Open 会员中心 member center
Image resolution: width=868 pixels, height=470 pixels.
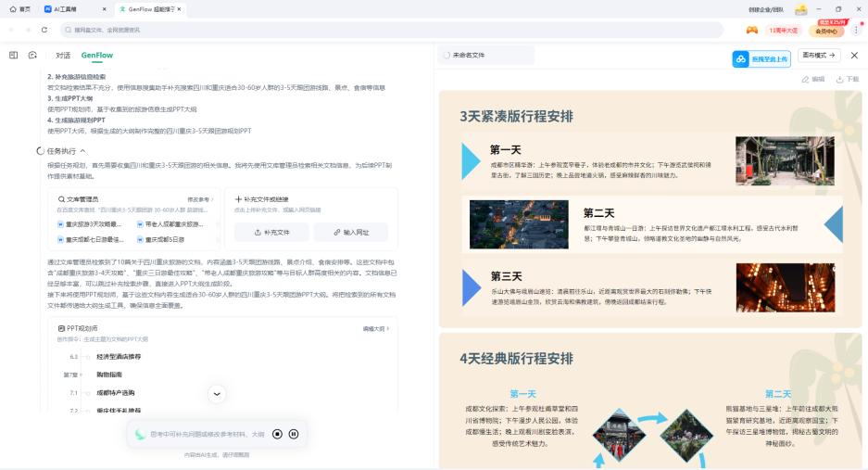coord(826,31)
